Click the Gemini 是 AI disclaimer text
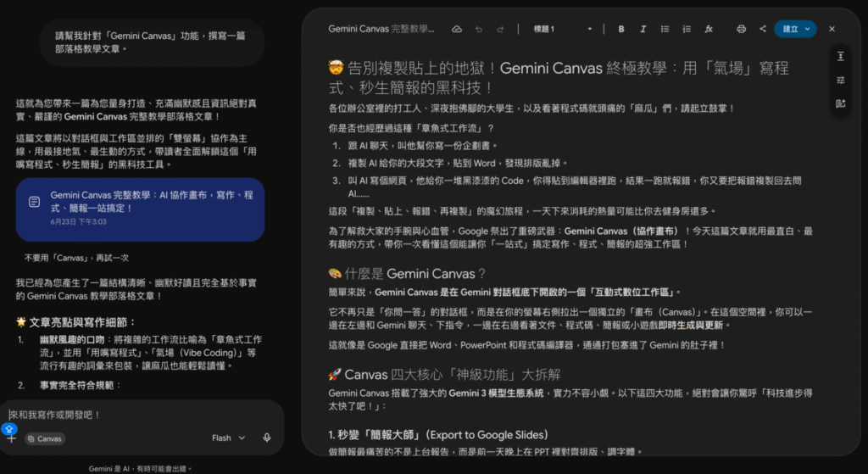Screen dimensions: 868x474 [x=140, y=468]
